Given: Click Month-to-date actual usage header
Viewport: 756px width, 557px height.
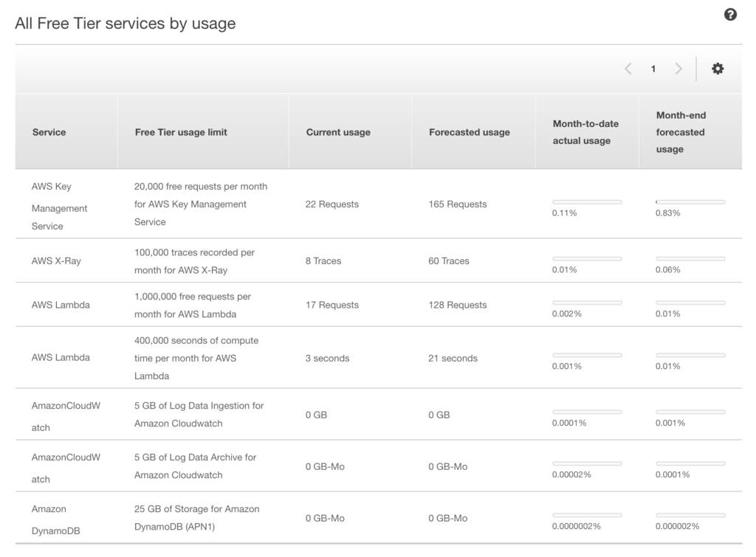Looking at the screenshot, I should click(x=585, y=132).
